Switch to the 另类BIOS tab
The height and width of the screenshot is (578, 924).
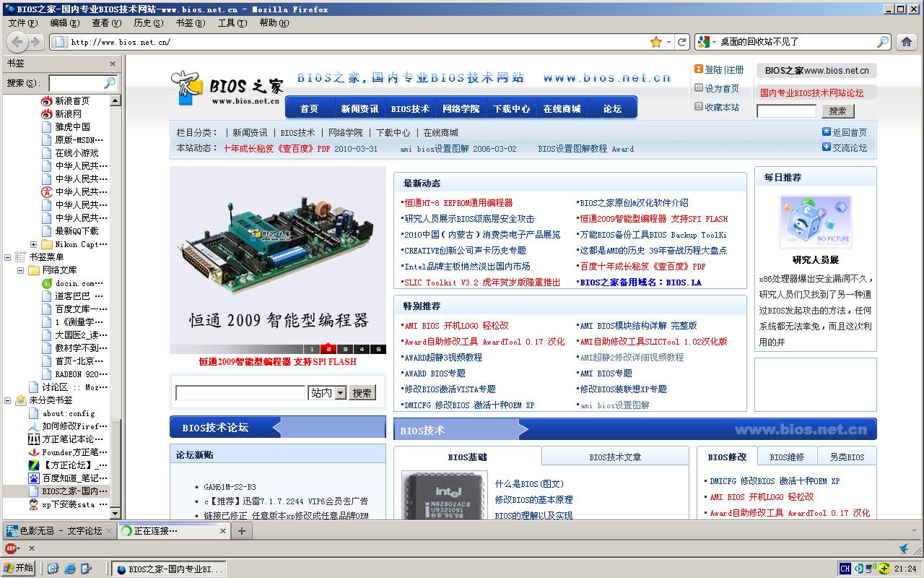point(847,457)
